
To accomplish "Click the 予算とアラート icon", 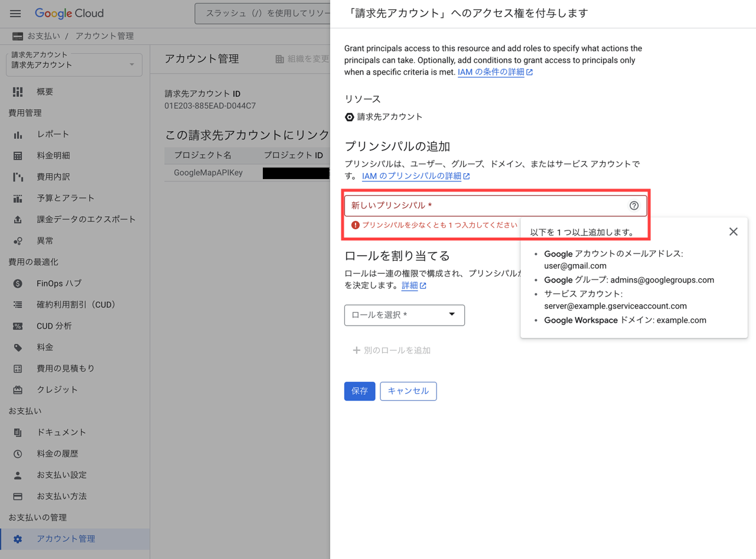I will 18,198.
